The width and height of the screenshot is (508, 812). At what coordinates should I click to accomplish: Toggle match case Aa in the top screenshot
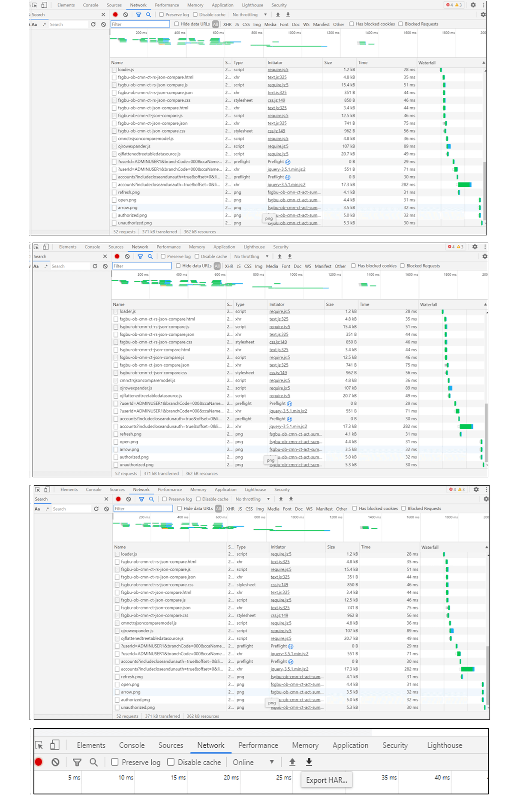coord(34,24)
